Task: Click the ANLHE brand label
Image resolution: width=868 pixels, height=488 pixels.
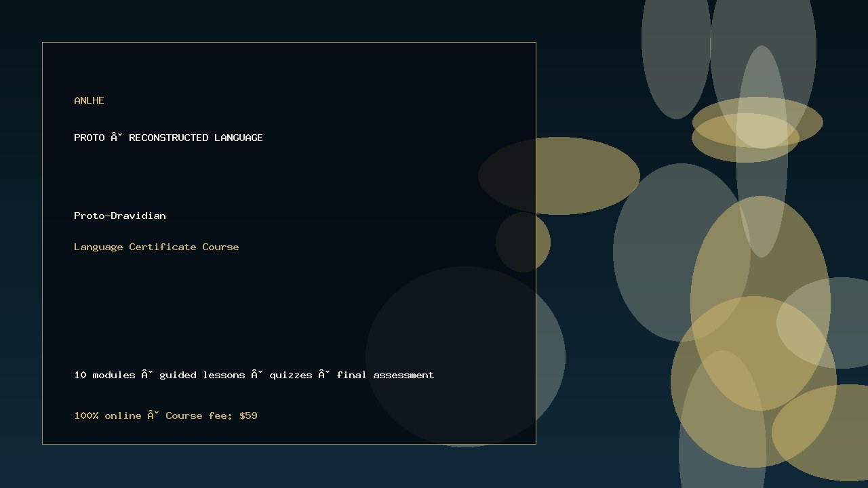Action: coord(89,100)
